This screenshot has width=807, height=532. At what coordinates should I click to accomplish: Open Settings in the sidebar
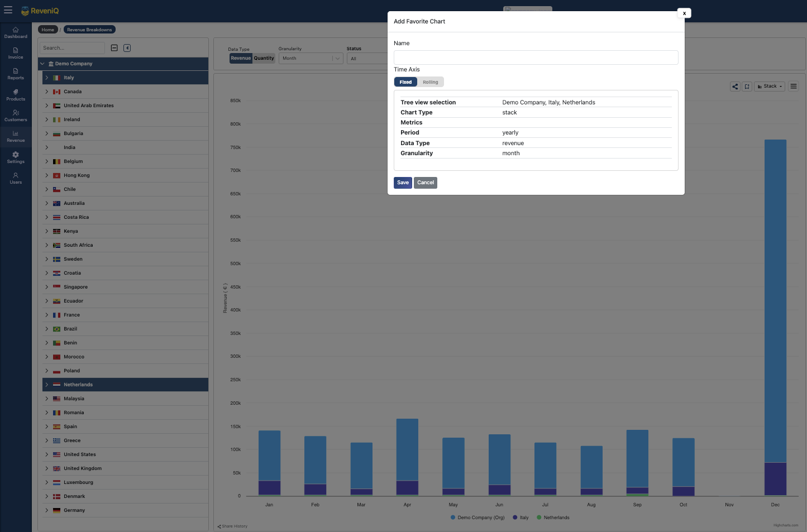click(16, 157)
